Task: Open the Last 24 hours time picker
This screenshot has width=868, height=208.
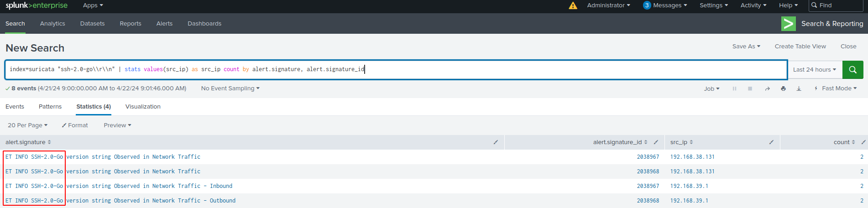Action: (815, 70)
